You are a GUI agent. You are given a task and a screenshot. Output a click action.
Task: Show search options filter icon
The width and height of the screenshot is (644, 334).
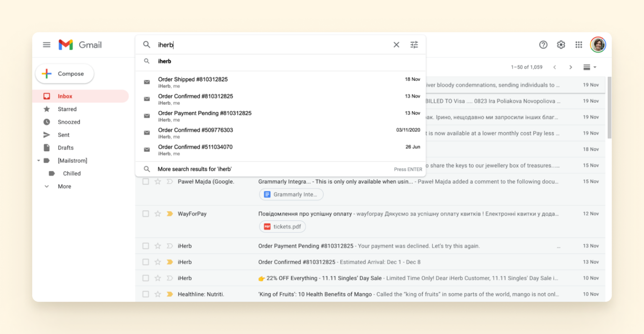point(414,45)
